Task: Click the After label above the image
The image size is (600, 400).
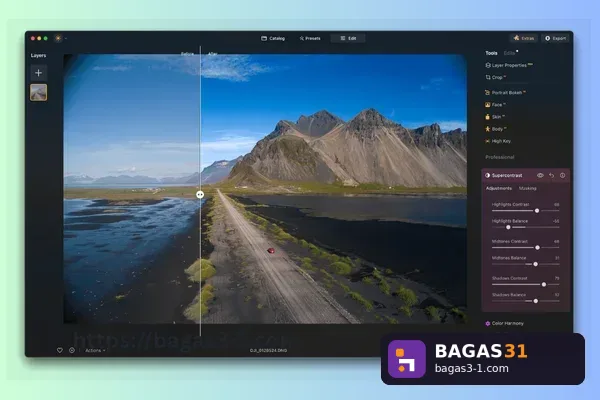Action: [213, 54]
